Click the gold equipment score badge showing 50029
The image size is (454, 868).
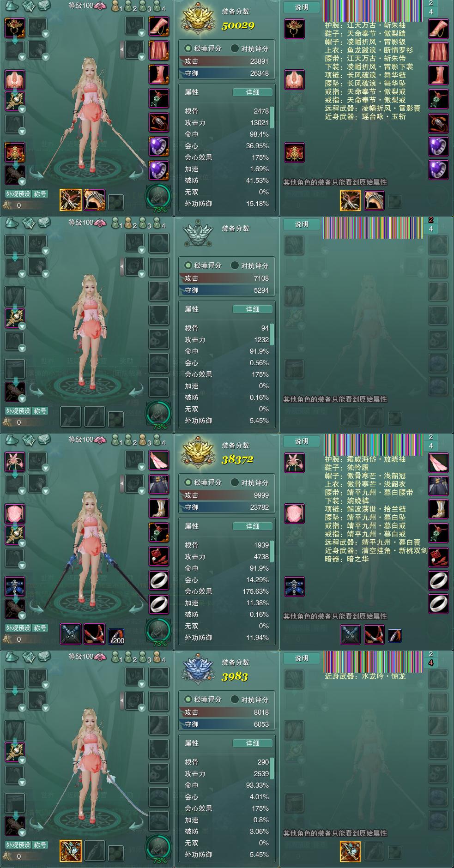tap(198, 19)
